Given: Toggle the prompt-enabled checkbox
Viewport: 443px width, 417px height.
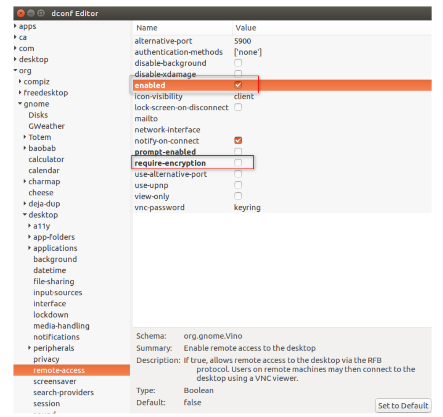Looking at the screenshot, I should coord(238,152).
